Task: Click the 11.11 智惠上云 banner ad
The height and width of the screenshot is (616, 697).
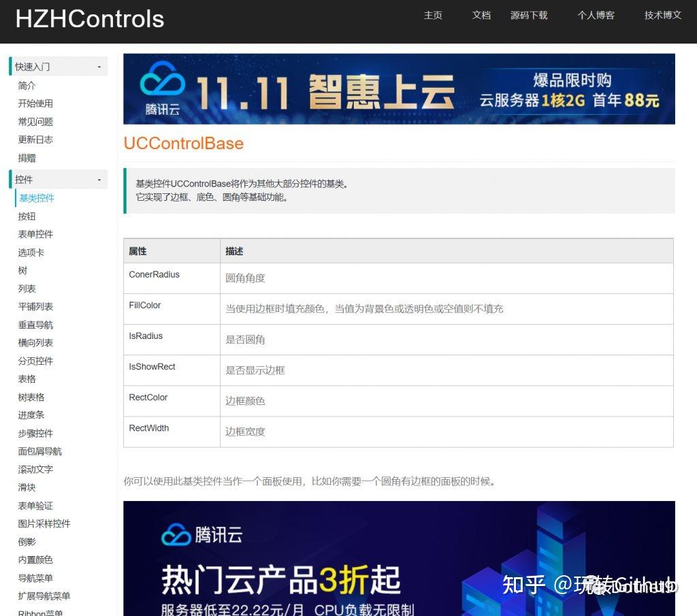Action: (399, 89)
